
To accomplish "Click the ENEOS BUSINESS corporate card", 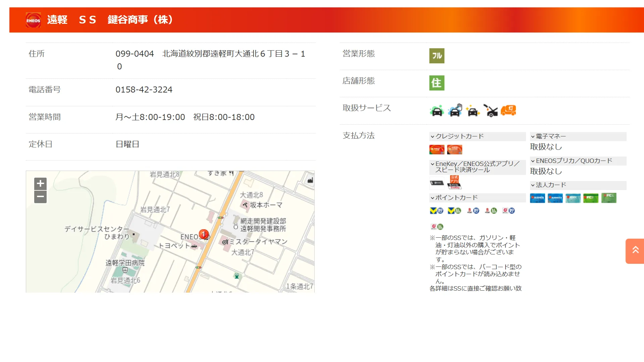I will [x=537, y=198].
